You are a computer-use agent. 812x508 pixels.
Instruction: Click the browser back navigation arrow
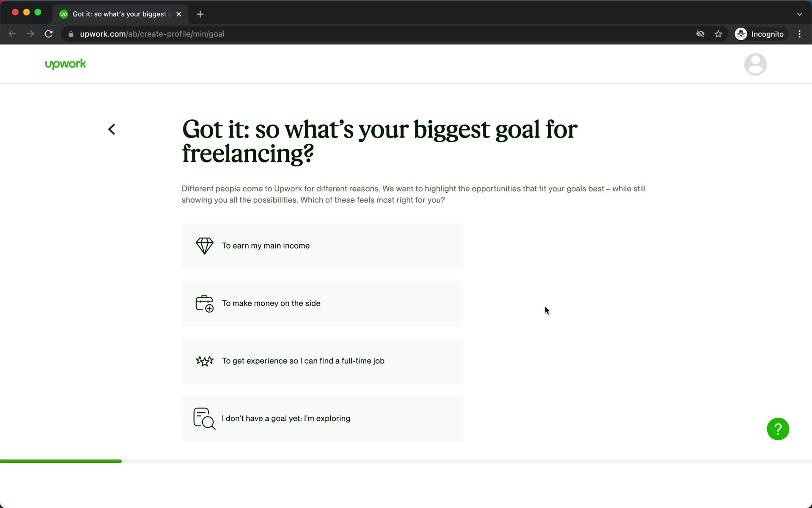[12, 34]
